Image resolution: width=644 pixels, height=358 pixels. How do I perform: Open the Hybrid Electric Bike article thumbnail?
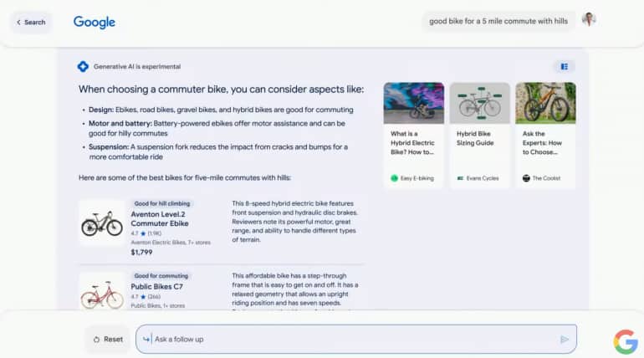[414, 103]
